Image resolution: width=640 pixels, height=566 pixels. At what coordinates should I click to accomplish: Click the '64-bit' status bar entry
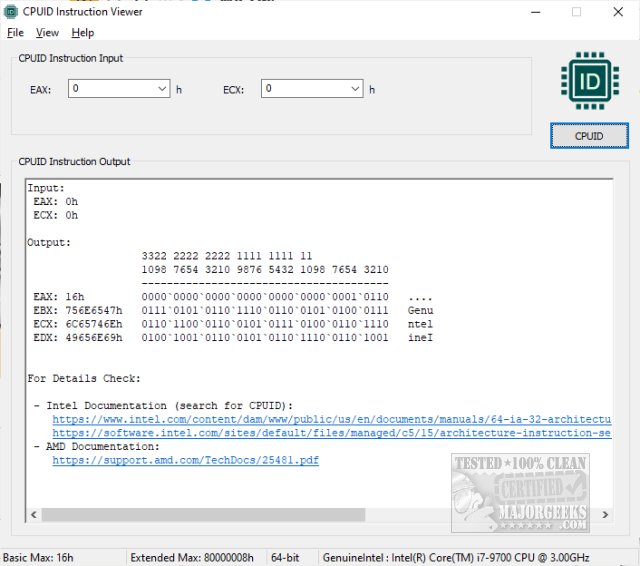285,557
